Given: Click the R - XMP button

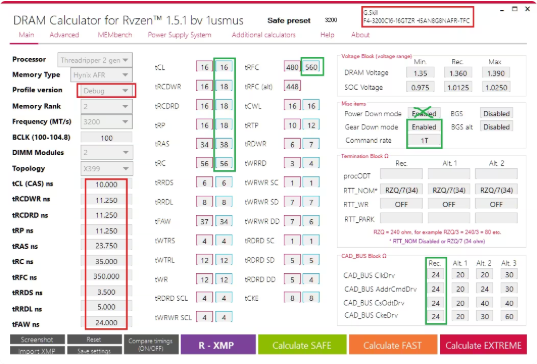Looking at the screenshot, I should (218, 345).
